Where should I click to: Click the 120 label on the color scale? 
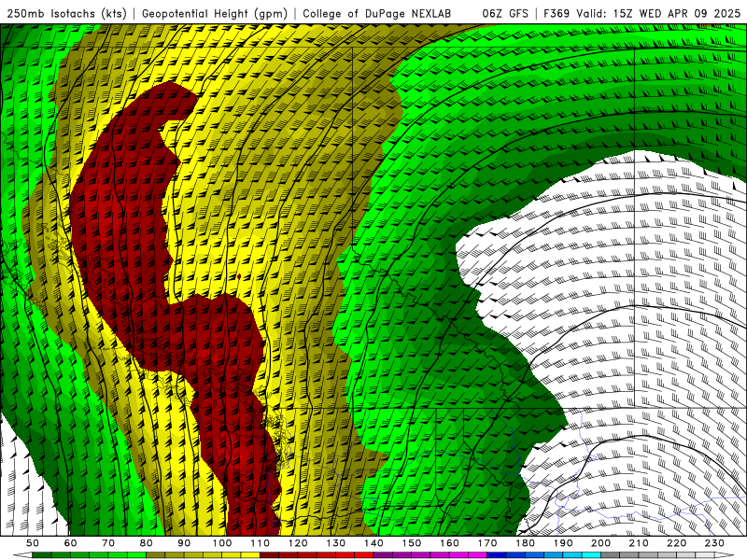pyautogui.click(x=298, y=543)
